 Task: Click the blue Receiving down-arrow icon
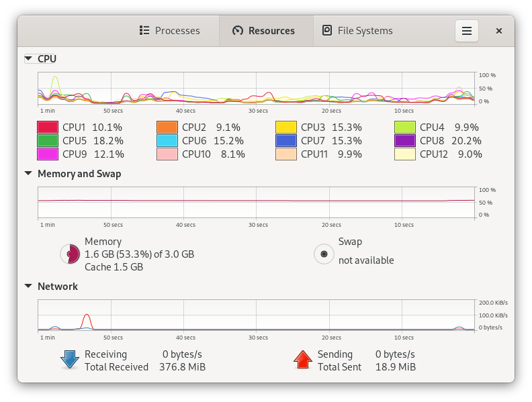pos(70,360)
